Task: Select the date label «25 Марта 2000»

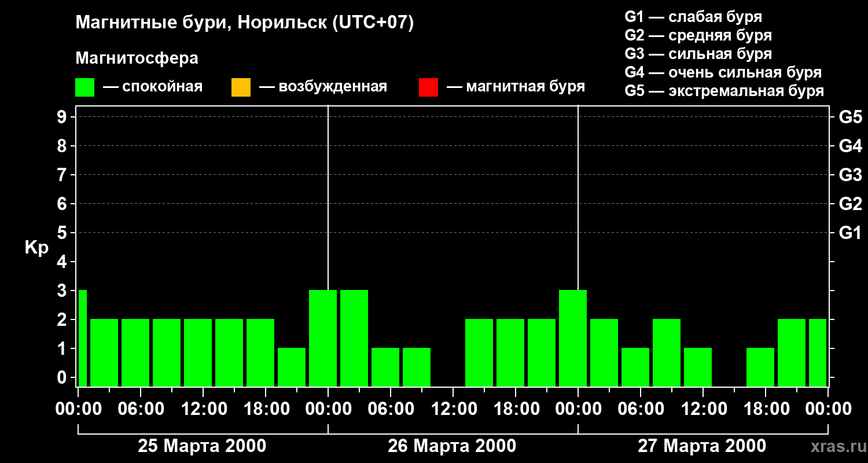Action: click(202, 446)
